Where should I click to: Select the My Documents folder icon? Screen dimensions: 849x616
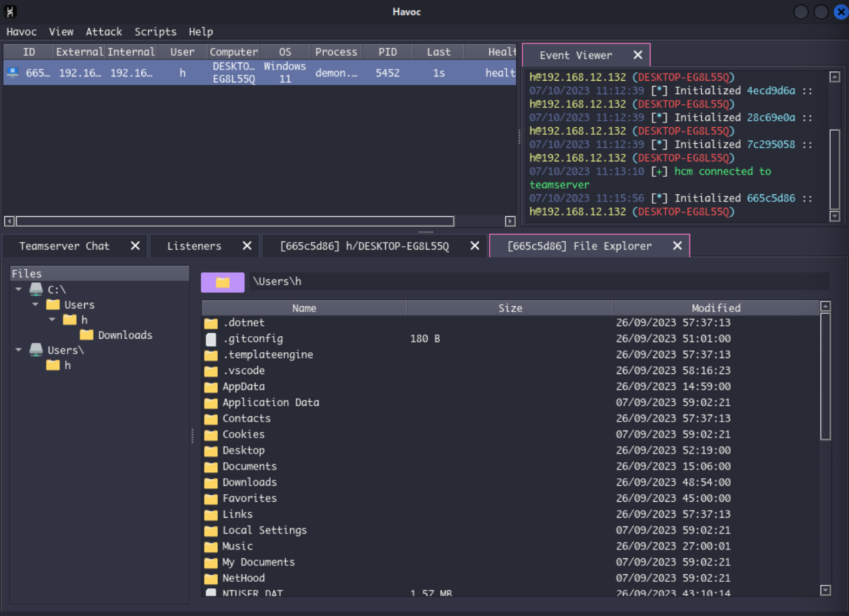211,562
